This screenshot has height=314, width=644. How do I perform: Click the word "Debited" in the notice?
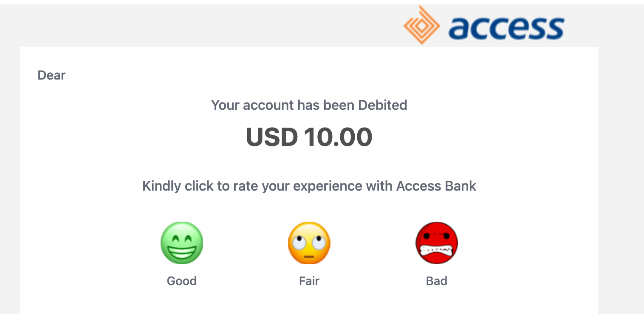[x=383, y=105]
